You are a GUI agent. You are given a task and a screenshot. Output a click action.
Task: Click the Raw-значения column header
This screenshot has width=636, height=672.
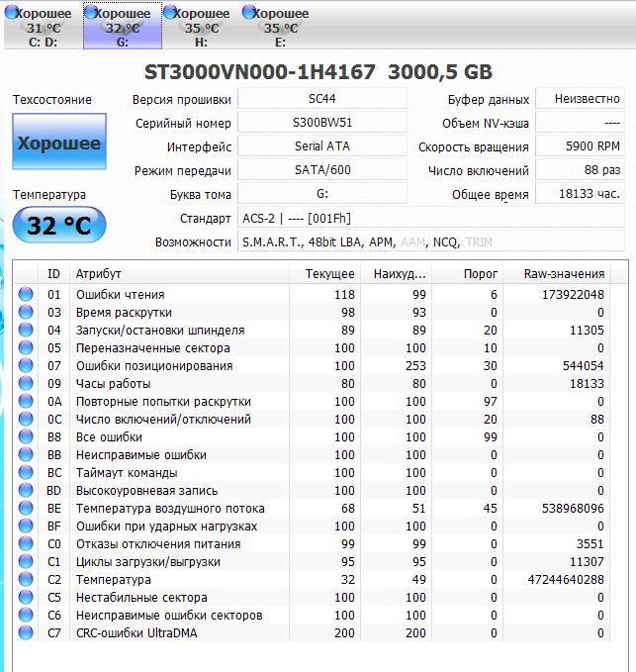[x=557, y=274]
